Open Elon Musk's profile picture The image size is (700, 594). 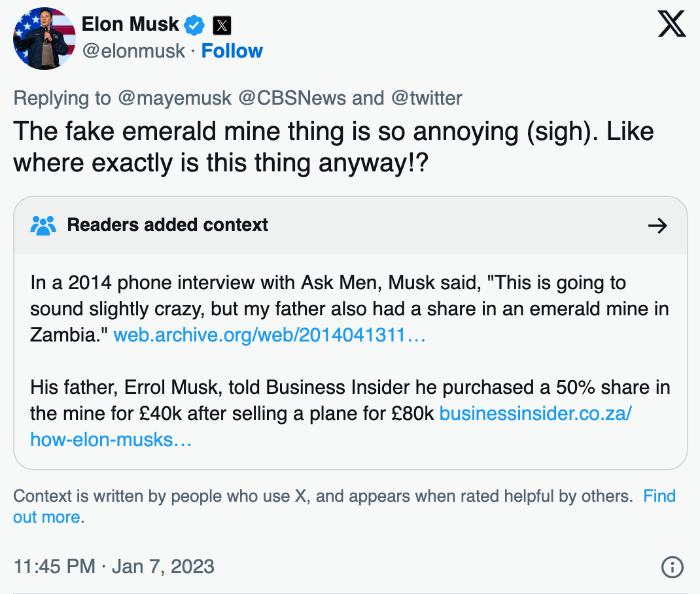pos(44,39)
